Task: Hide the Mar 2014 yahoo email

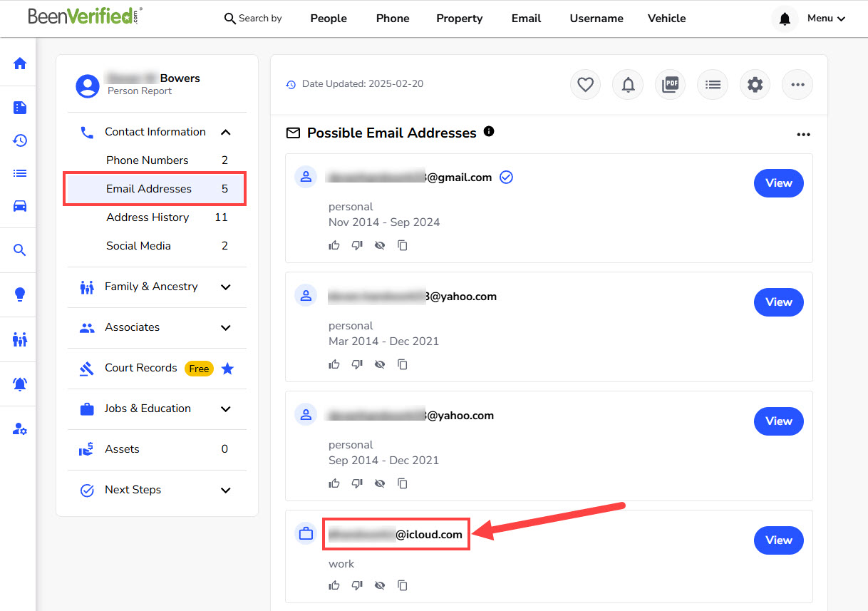Action: (380, 364)
